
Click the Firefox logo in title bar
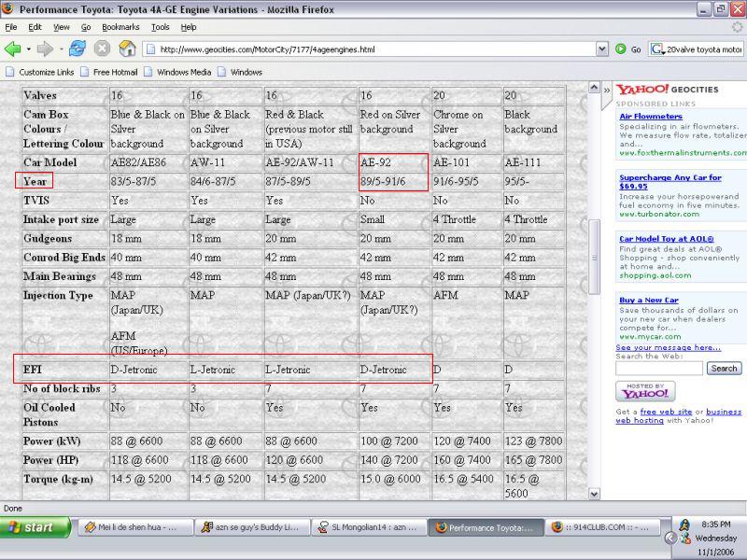7,8
